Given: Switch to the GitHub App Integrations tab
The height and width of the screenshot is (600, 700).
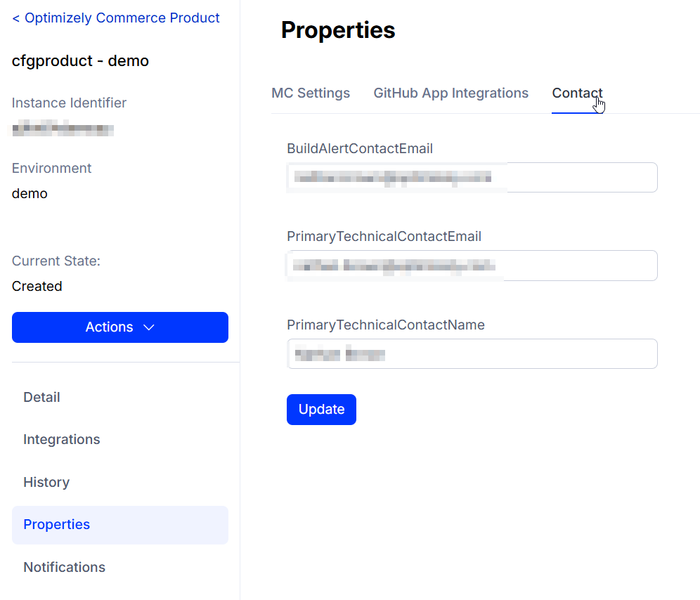Looking at the screenshot, I should [x=451, y=93].
